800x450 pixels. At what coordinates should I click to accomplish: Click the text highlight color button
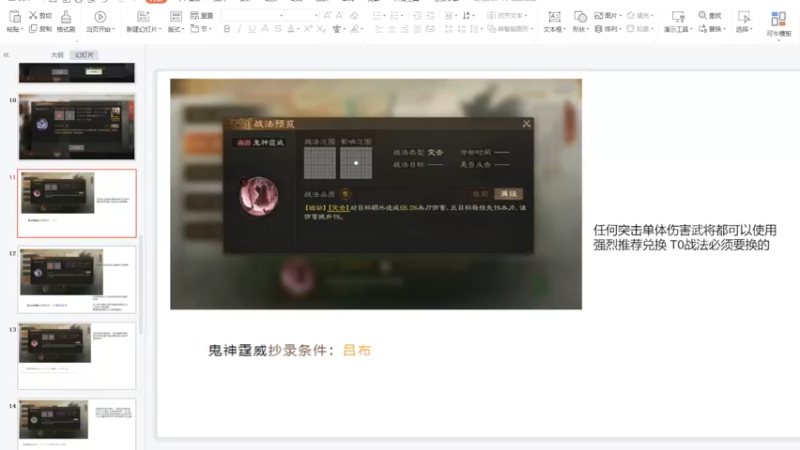(x=355, y=29)
